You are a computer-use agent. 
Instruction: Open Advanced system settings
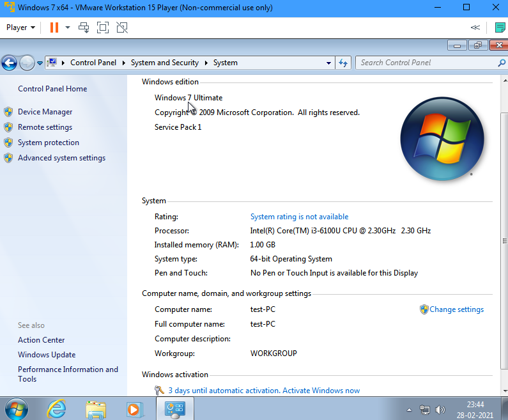pyautogui.click(x=61, y=158)
